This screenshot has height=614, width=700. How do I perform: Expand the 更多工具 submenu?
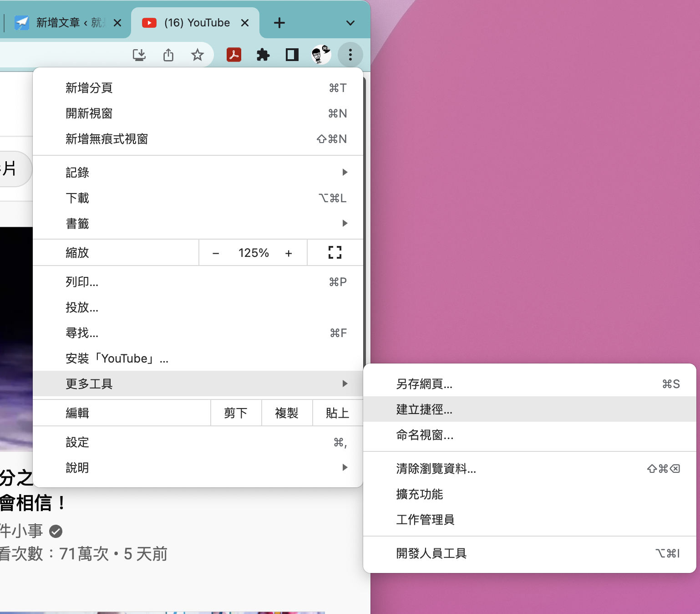(x=198, y=384)
